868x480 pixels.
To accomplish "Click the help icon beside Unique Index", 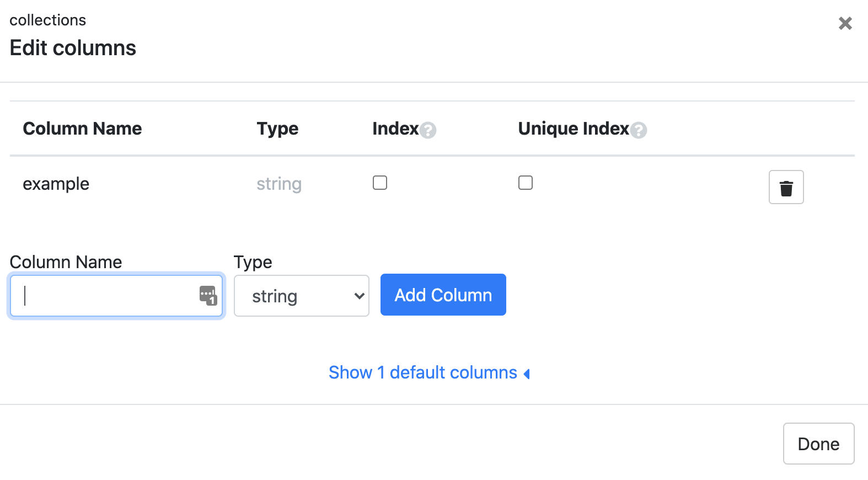I will tap(639, 130).
